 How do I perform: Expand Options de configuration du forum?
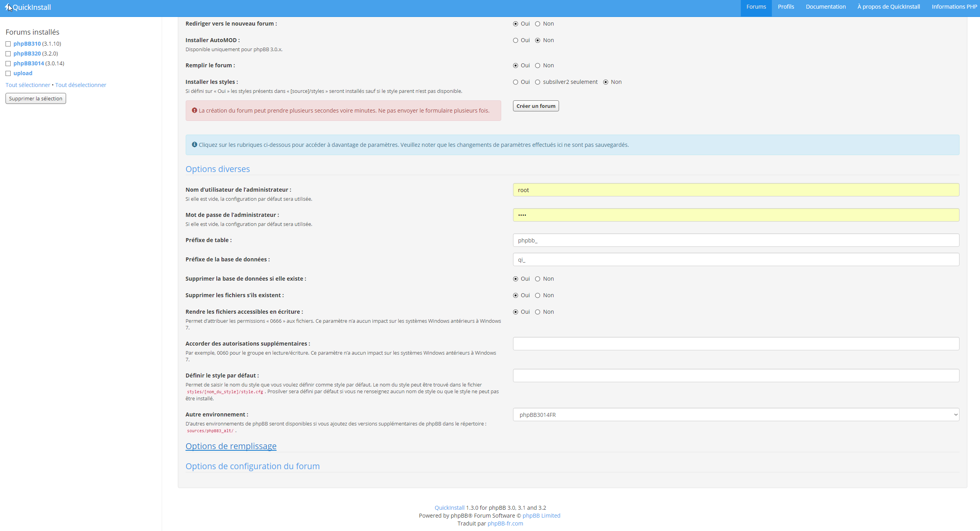(x=253, y=466)
